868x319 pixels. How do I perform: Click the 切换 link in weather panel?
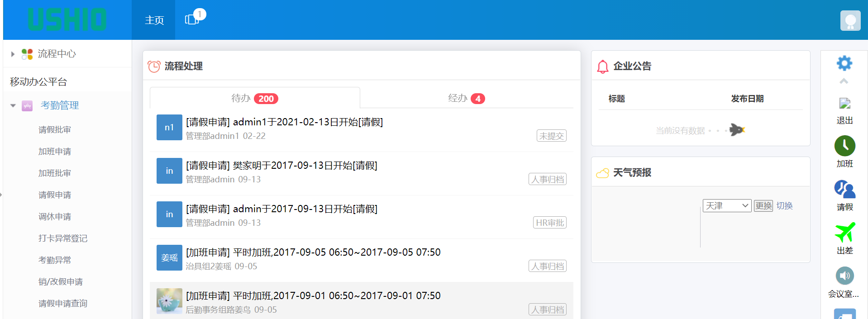pyautogui.click(x=784, y=206)
